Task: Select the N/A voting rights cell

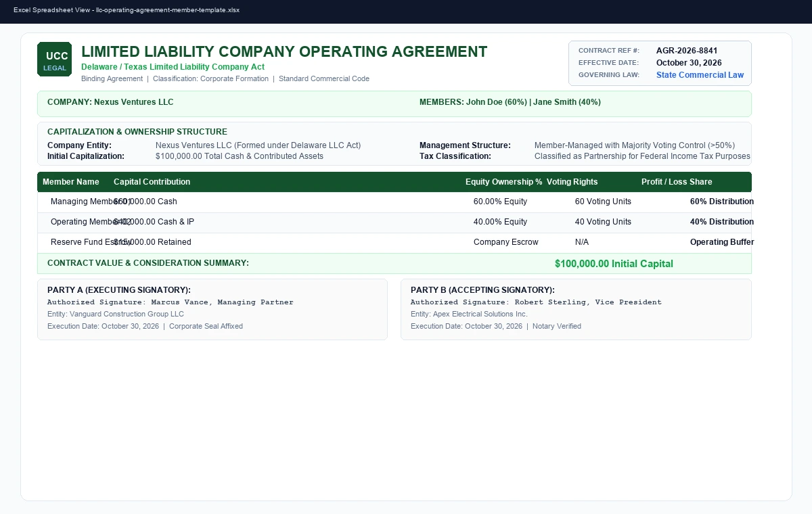Action: point(582,242)
